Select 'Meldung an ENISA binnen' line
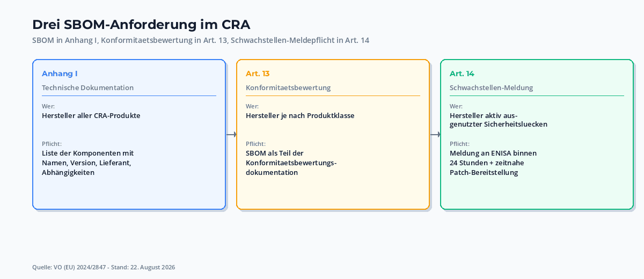The width and height of the screenshot is (644, 279). point(493,153)
